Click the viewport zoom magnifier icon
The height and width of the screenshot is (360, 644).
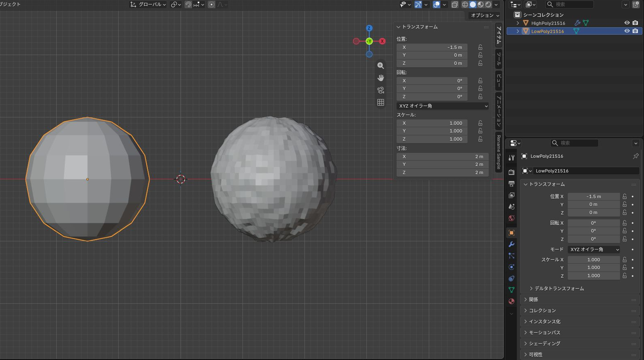click(381, 66)
